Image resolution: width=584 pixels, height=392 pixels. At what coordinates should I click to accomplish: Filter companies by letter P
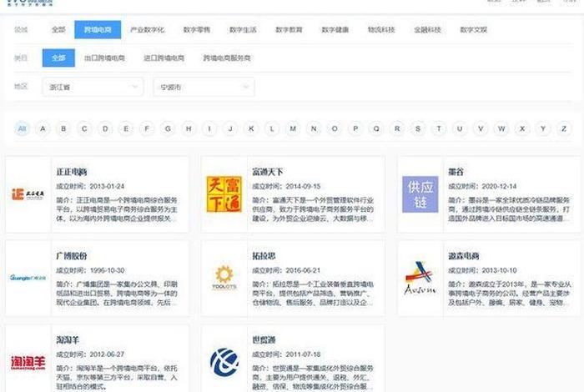click(x=355, y=128)
